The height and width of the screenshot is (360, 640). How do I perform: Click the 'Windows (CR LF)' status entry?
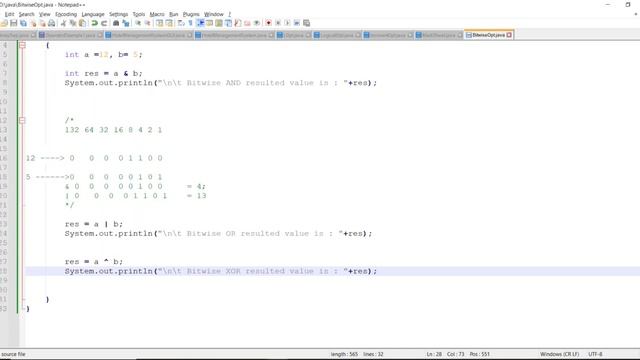pos(559,354)
